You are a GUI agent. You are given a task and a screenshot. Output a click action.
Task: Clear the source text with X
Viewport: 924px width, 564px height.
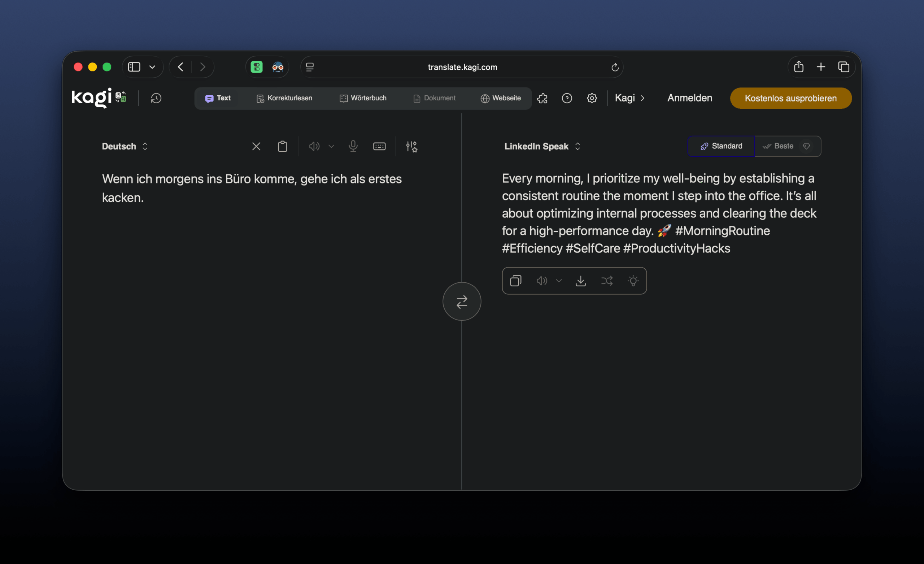point(256,146)
